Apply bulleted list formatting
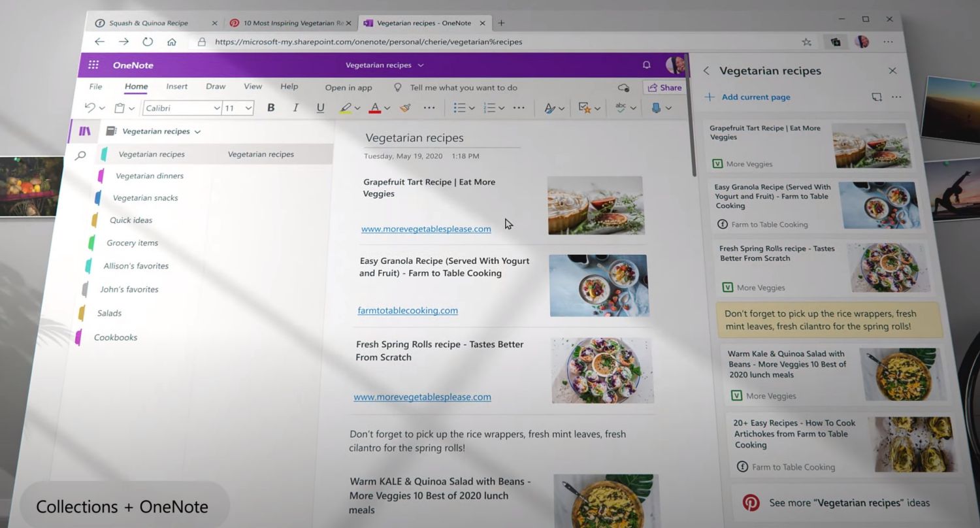980x528 pixels. coord(459,108)
